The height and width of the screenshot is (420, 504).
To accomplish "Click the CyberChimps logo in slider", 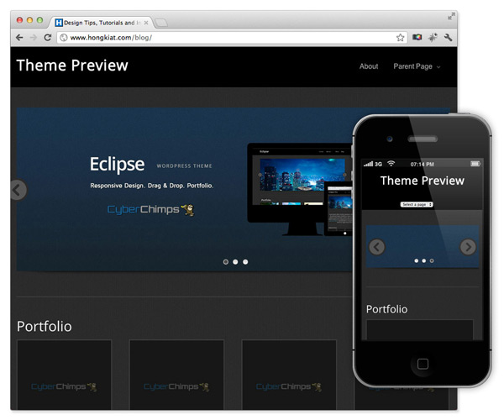I will 150,209.
